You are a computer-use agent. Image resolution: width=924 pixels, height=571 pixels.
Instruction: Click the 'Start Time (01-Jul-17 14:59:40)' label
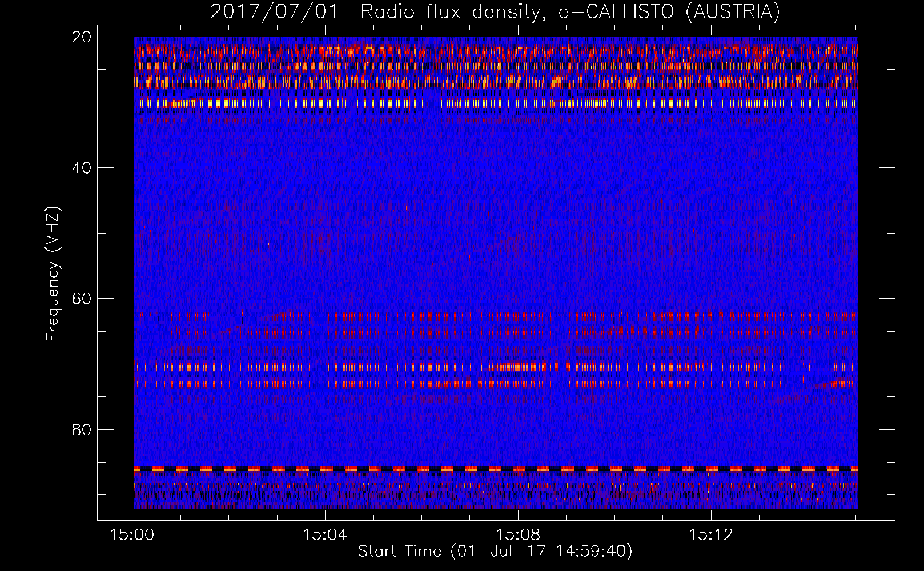tap(495, 552)
